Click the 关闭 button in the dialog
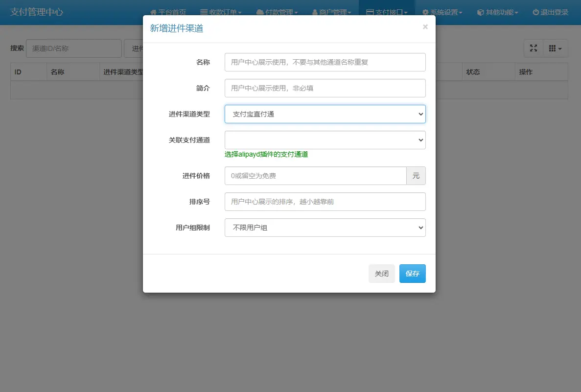Image resolution: width=581 pixels, height=392 pixels. (x=382, y=274)
